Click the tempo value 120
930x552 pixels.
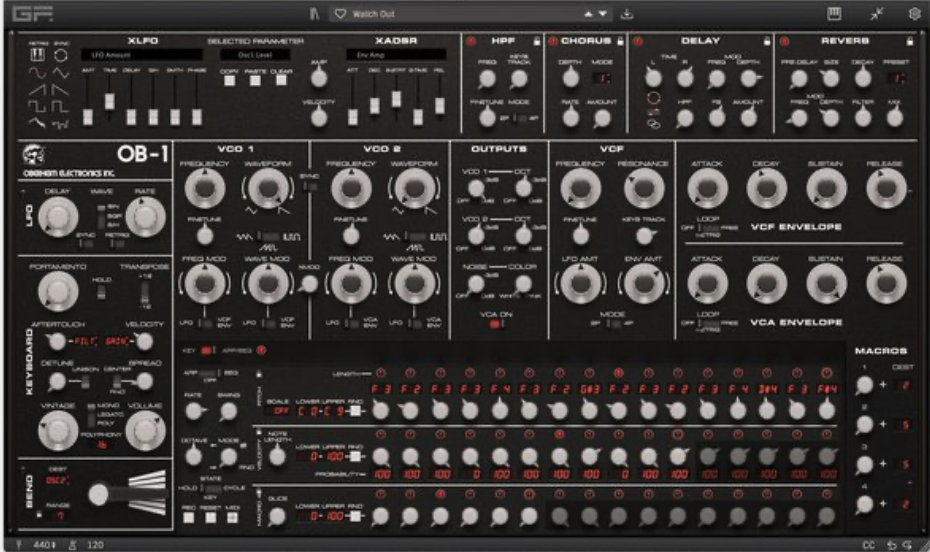point(95,544)
